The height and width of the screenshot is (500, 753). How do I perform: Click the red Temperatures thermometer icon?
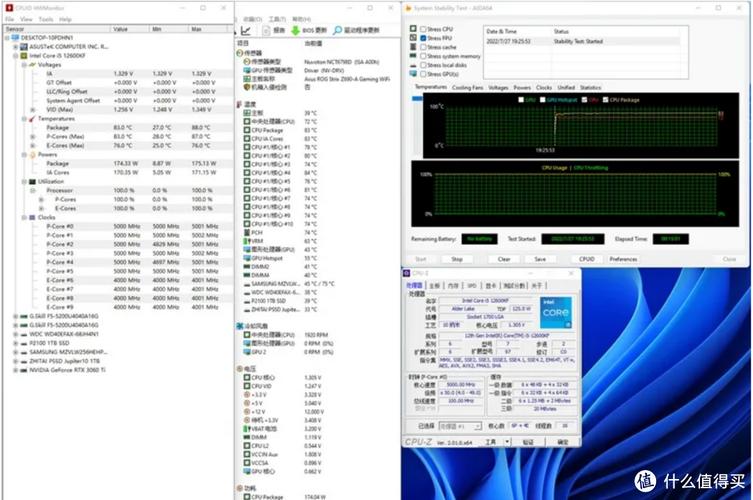tap(32, 119)
